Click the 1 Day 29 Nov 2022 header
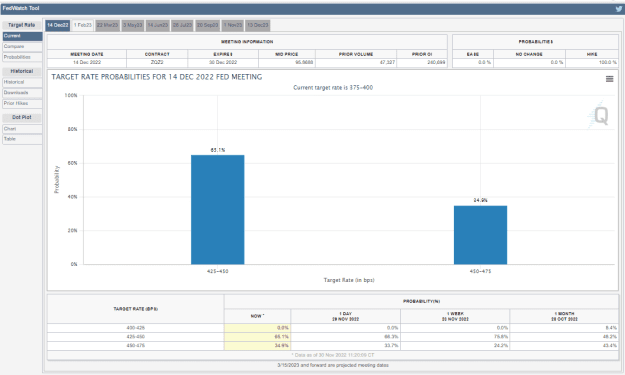This screenshot has height=375, width=625. tap(346, 316)
